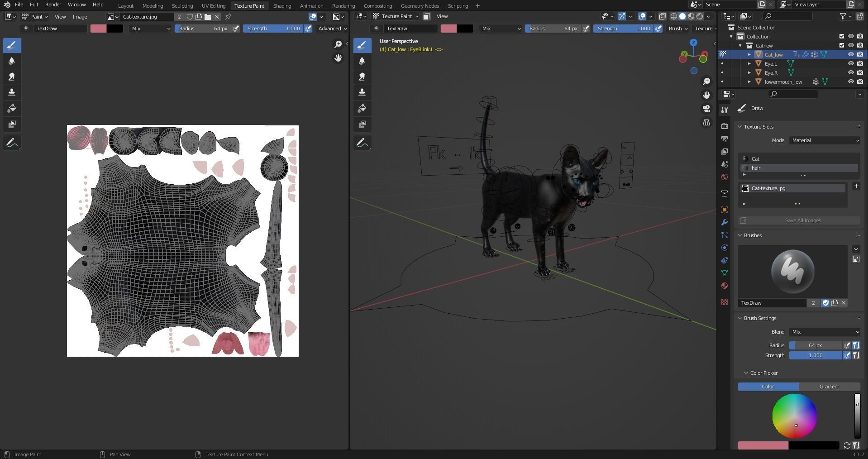
Task: Expand Cat_low tree item
Action: (749, 54)
